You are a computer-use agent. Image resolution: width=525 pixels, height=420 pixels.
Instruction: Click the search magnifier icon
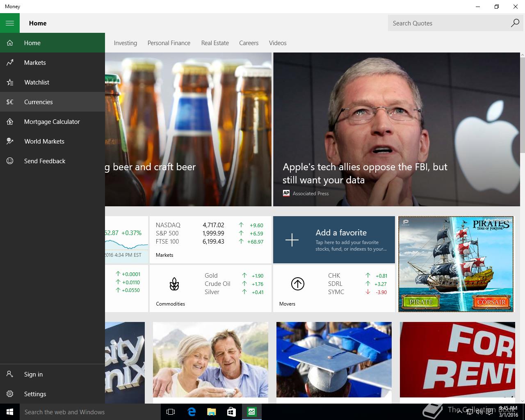pyautogui.click(x=515, y=23)
